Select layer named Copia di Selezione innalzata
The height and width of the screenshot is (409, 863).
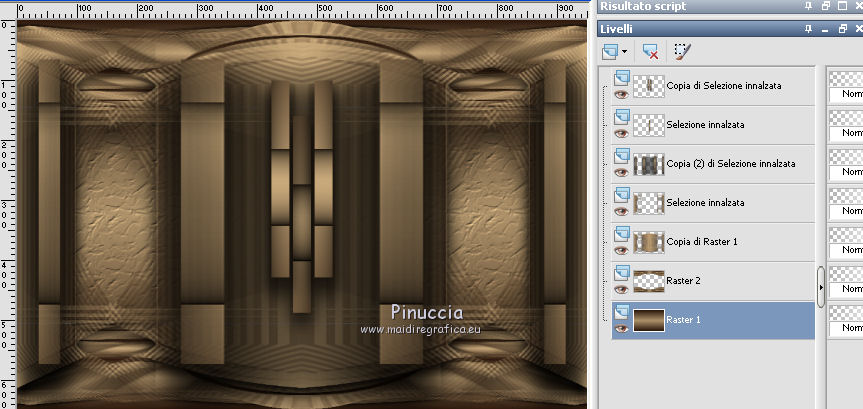(724, 86)
